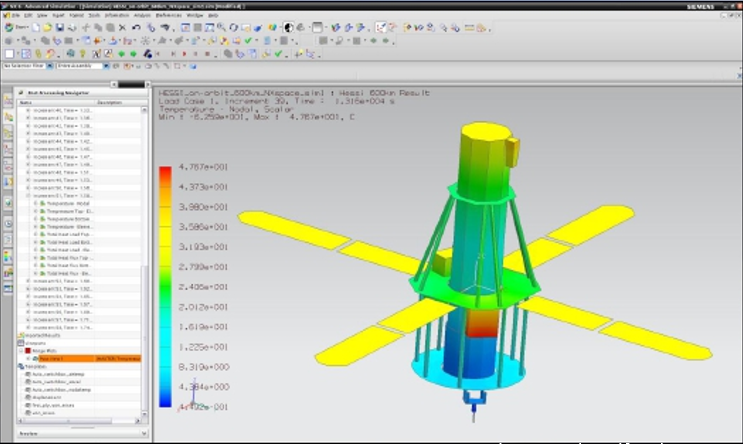Select the Auto_switchbox_nodaltemp template

[61, 390]
